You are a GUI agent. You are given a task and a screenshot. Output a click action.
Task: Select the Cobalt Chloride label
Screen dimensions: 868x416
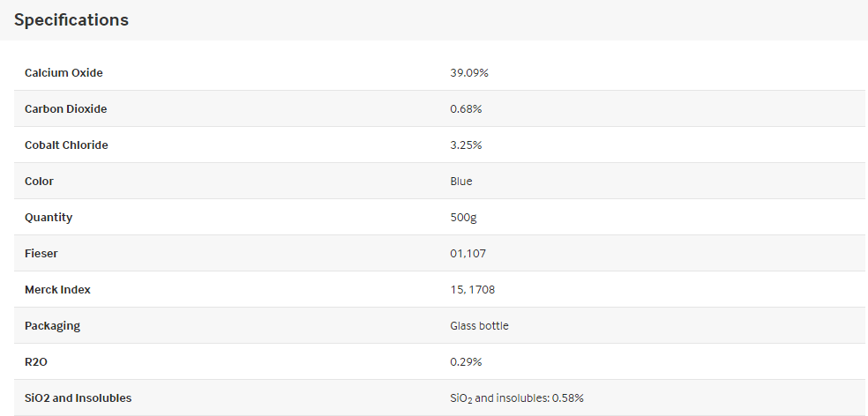[66, 145]
